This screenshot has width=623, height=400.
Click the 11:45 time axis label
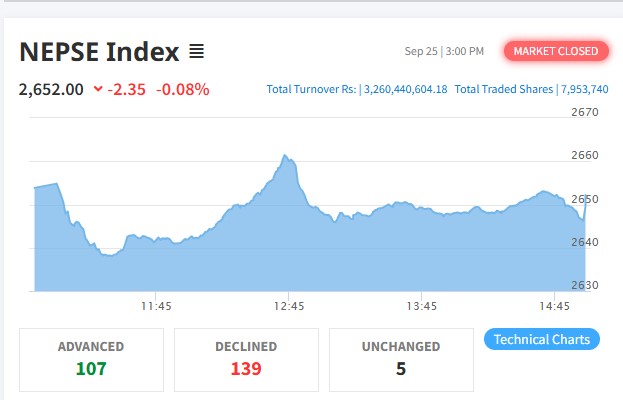pyautogui.click(x=156, y=305)
